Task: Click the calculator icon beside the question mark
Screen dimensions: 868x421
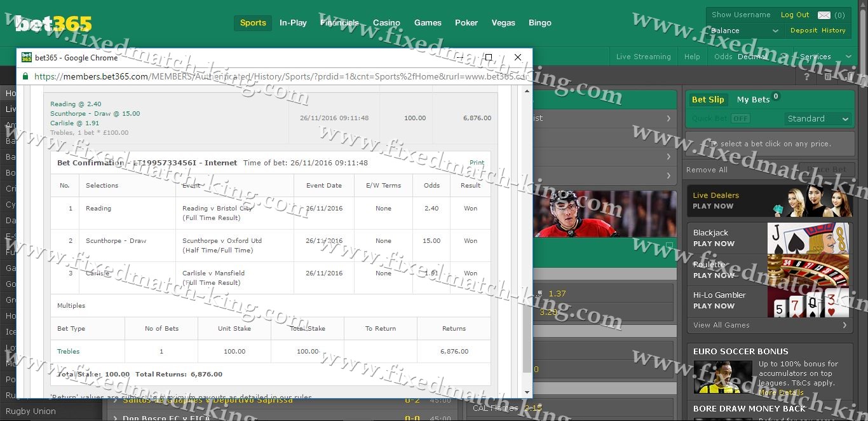Action: [828, 76]
